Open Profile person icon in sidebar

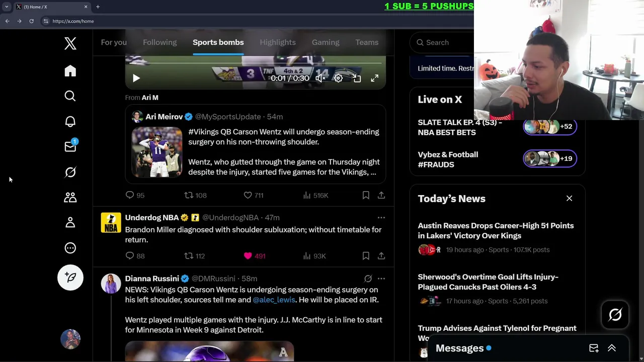[x=70, y=222]
